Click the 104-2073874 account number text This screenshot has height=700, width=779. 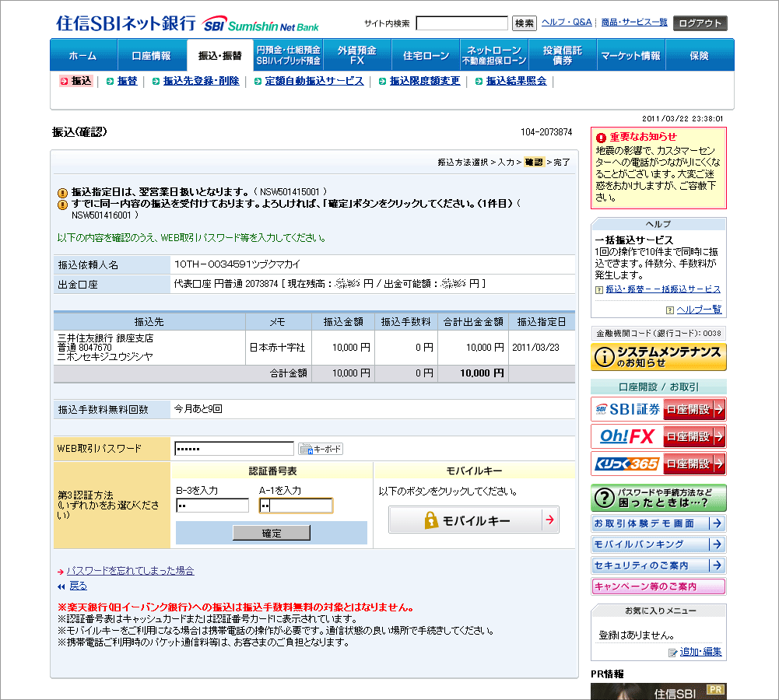(x=546, y=132)
